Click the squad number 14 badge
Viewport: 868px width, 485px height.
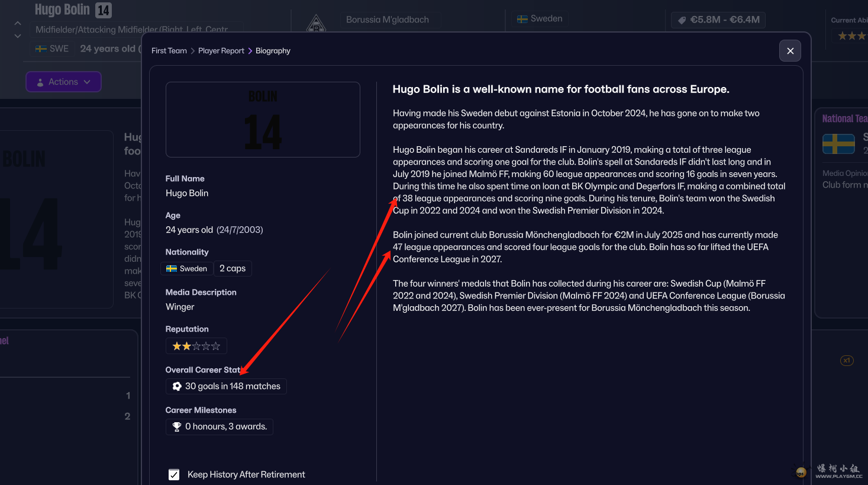[104, 10]
